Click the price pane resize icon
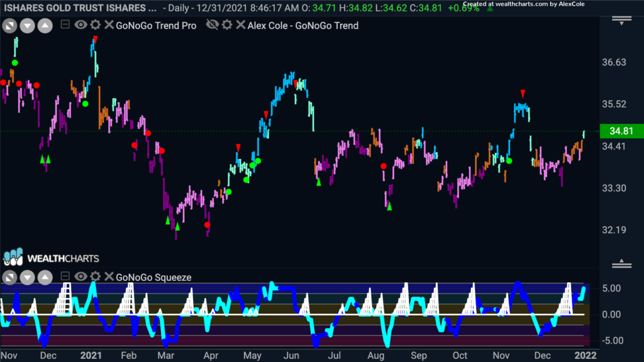Screen dimensions: 644x362 point(9,26)
